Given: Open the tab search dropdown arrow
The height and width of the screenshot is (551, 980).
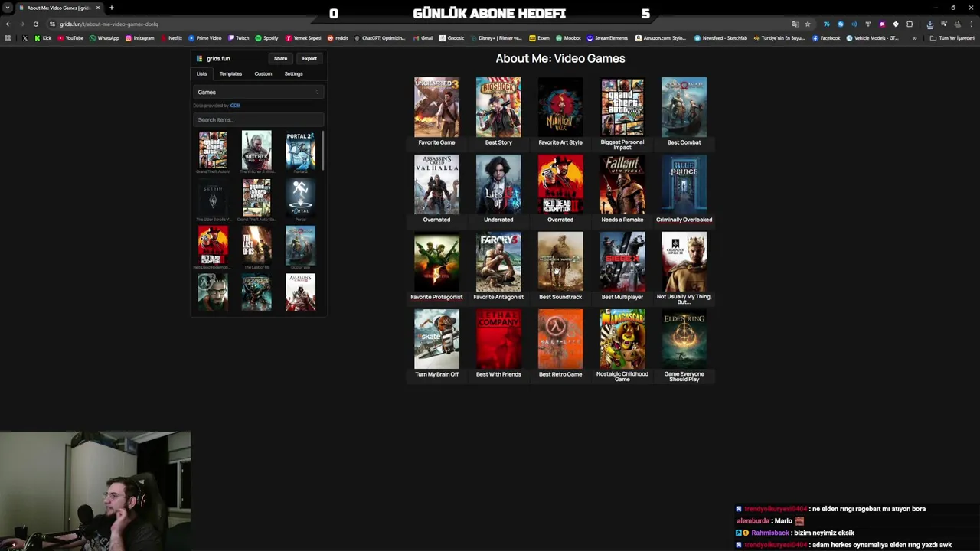Looking at the screenshot, I should coord(8,8).
